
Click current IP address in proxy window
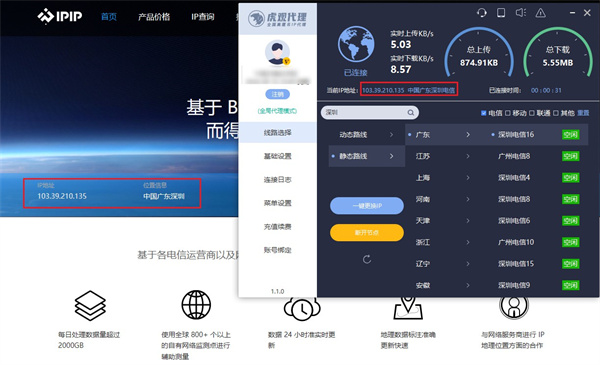[408, 90]
